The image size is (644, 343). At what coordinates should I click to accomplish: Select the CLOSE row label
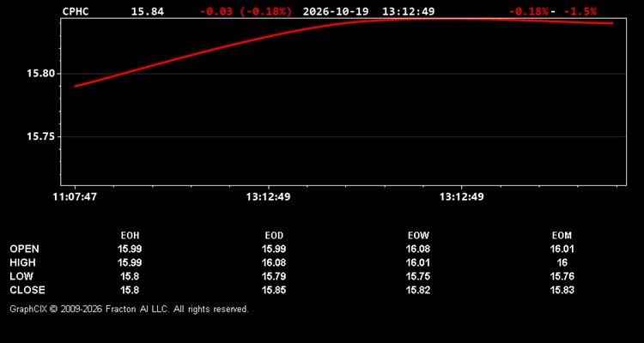pyautogui.click(x=27, y=290)
